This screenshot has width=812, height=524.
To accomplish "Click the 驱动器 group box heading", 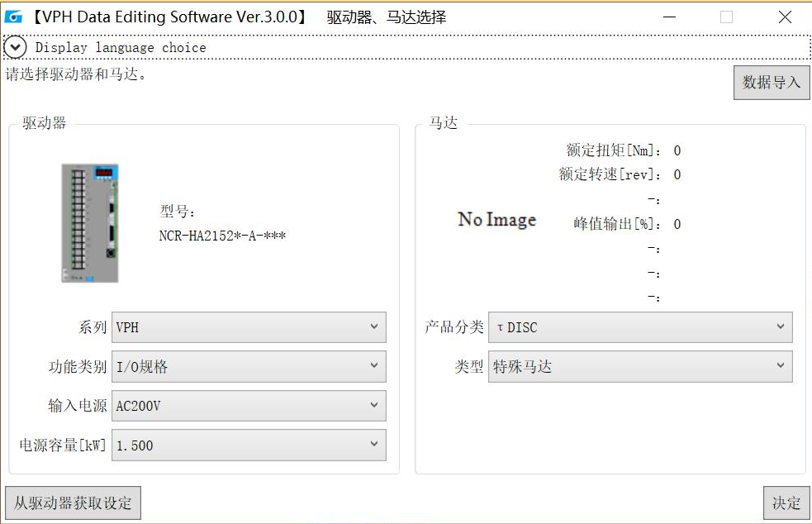I will click(44, 123).
